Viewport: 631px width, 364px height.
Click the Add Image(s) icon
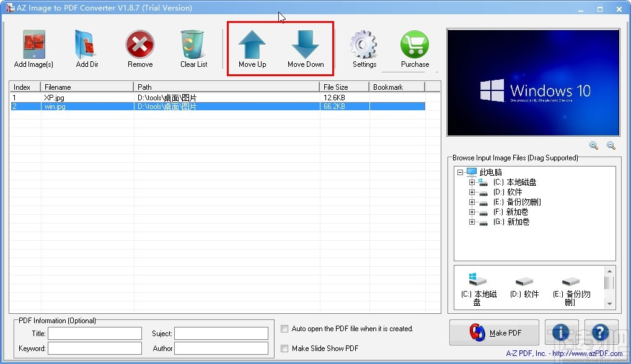pos(33,43)
